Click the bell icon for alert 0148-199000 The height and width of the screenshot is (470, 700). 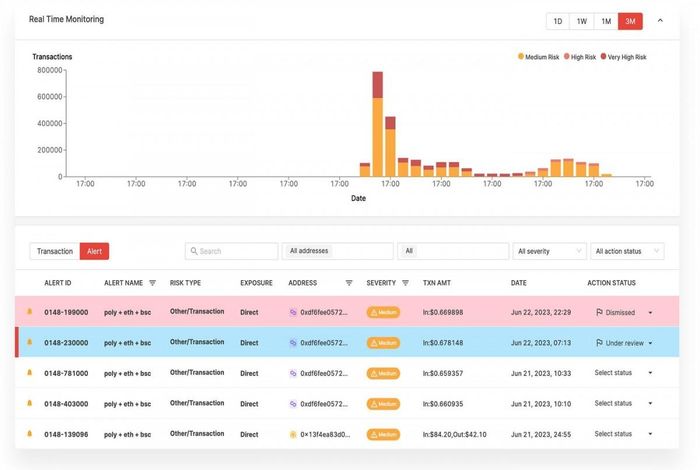pos(29,312)
